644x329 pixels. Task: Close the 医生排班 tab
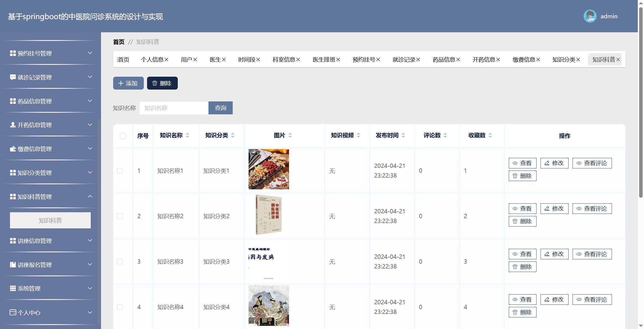point(338,59)
